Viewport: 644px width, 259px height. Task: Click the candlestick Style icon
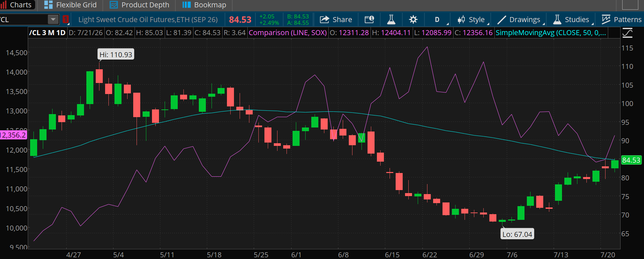[461, 19]
